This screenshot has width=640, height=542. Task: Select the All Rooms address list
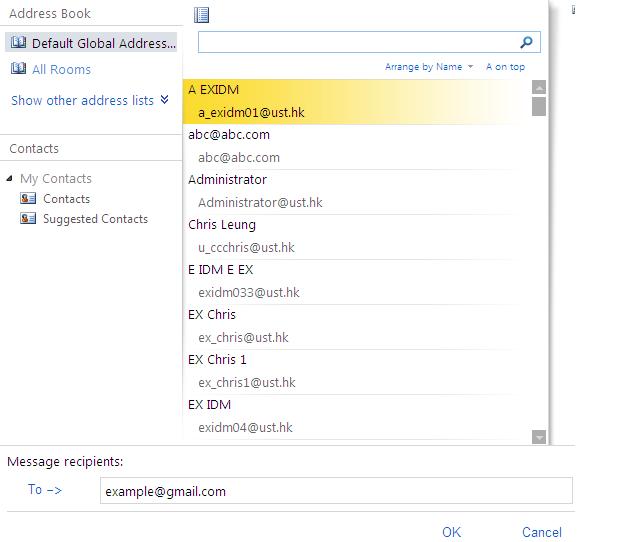click(x=61, y=70)
